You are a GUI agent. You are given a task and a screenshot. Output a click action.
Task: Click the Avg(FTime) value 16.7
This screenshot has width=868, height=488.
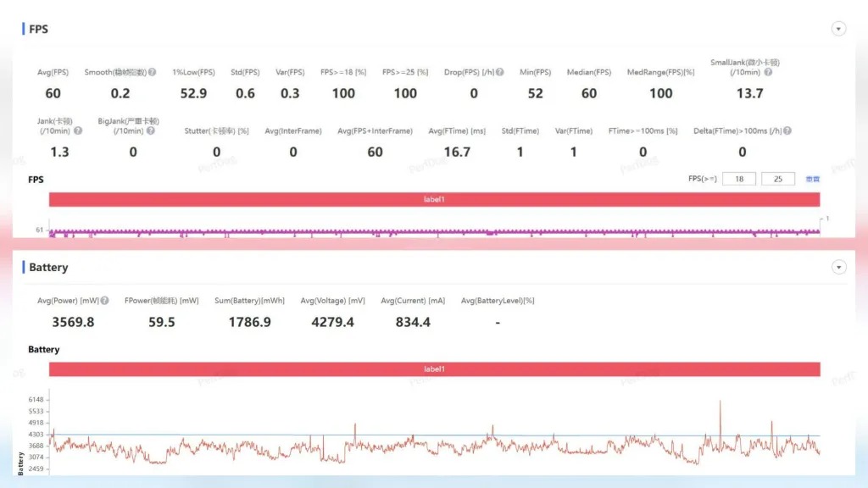point(457,152)
